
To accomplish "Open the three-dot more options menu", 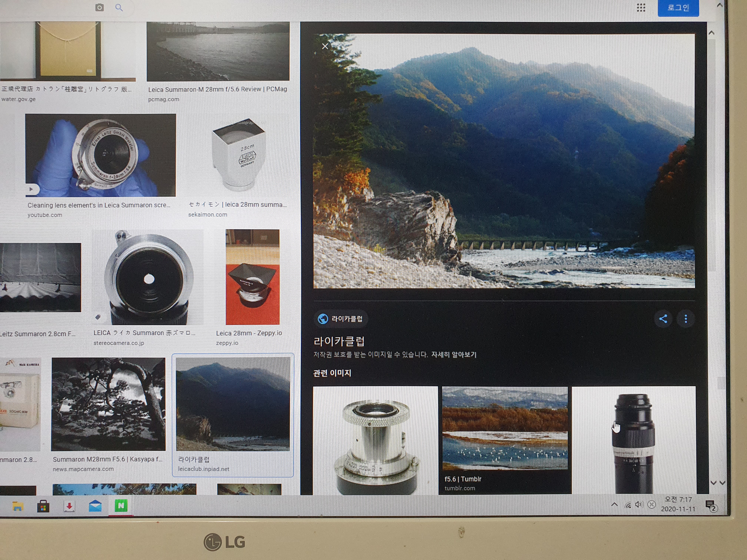I will (685, 319).
